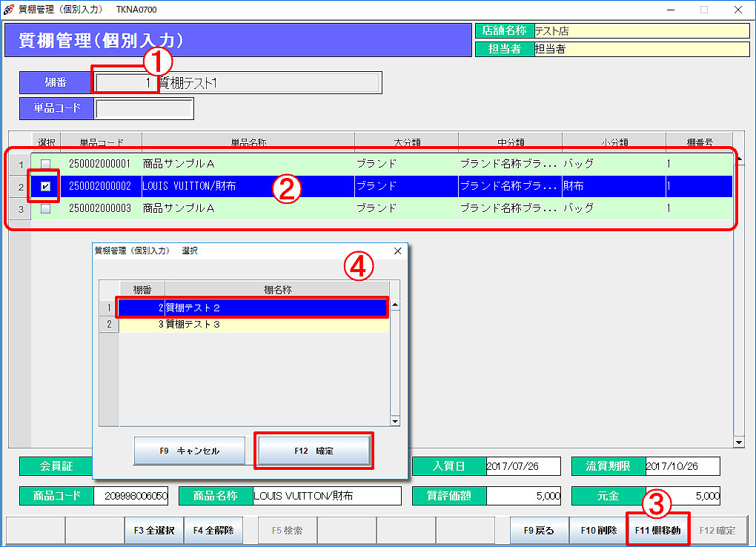
Task: Click the 単品名称 column header
Action: point(248,142)
